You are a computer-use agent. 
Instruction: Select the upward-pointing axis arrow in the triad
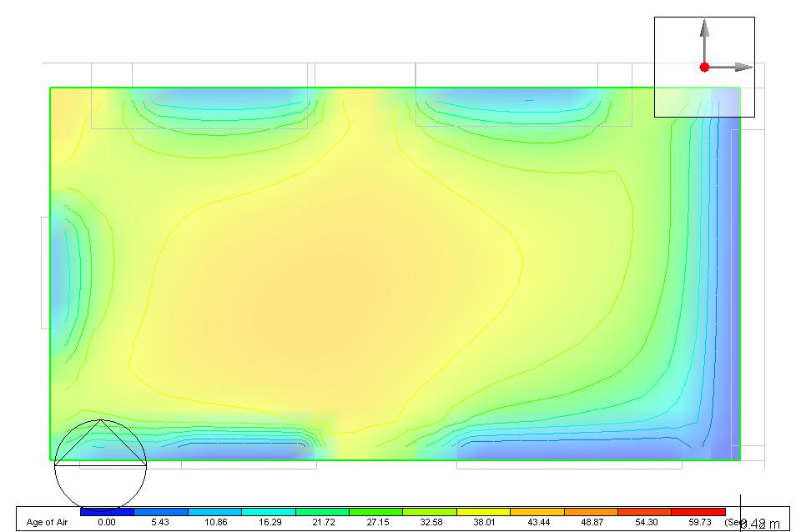click(x=705, y=28)
